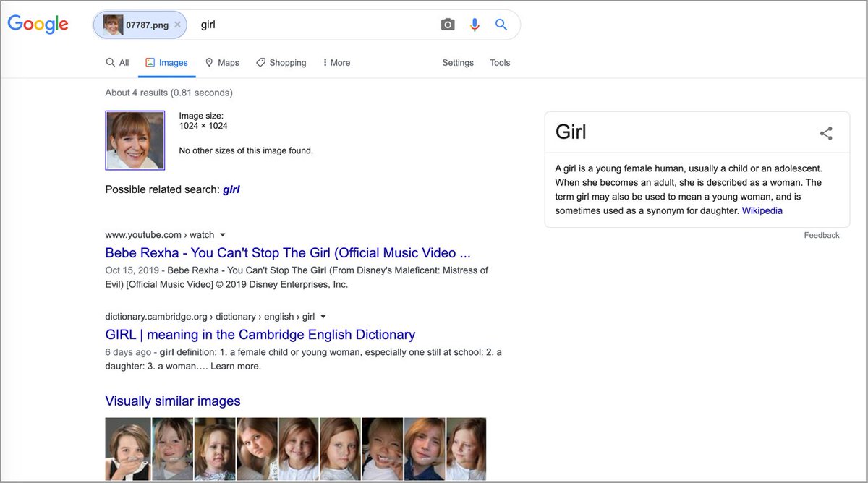Open Settings menu
Image resolution: width=868 pixels, height=483 pixels.
pyautogui.click(x=458, y=63)
